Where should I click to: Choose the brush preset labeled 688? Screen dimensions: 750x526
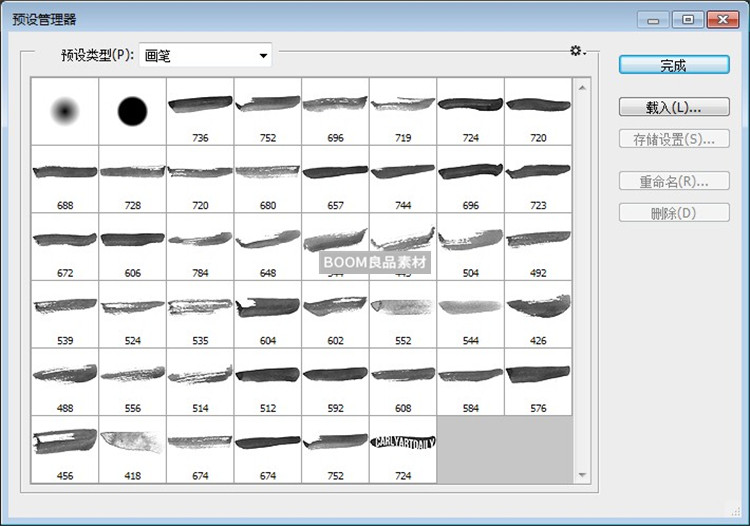[x=65, y=180]
